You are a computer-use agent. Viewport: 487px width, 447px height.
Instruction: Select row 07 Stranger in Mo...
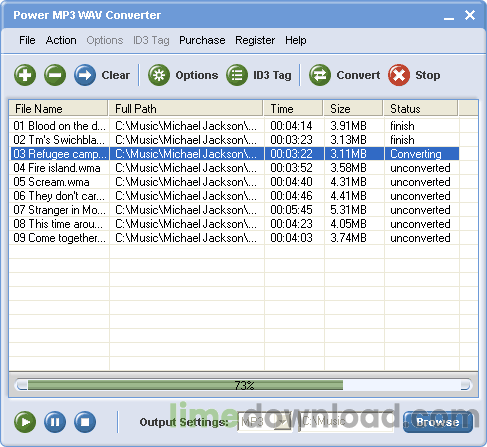point(234,210)
